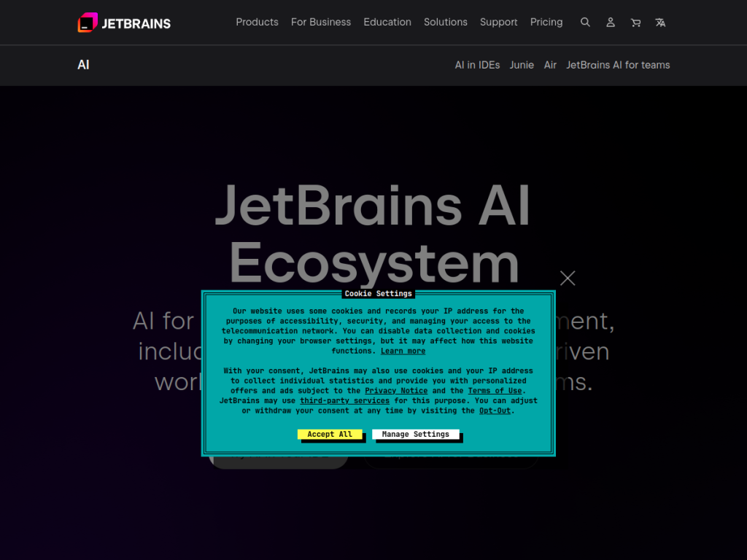Go to the Pricing page
The height and width of the screenshot is (560, 747).
[x=546, y=23]
